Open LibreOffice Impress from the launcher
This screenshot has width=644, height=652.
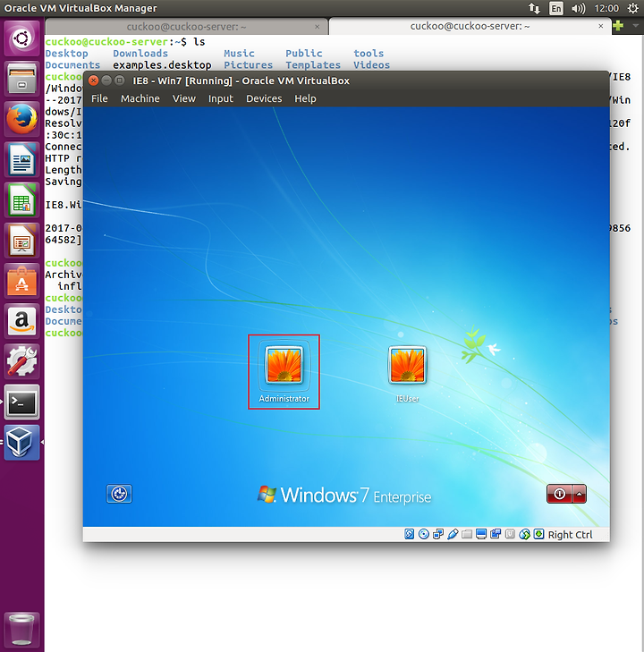(21, 241)
